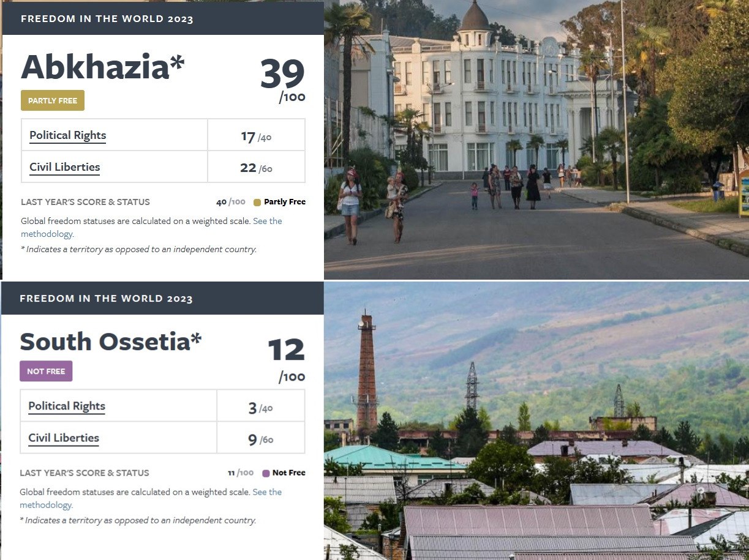Click the Not Free status badge

pos(46,371)
